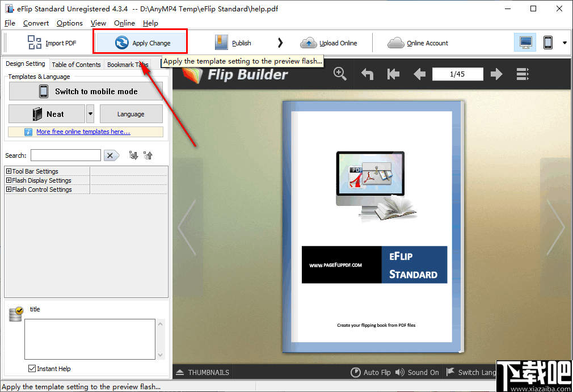Click the Neat template button
The height and width of the screenshot is (392, 573).
47,114
